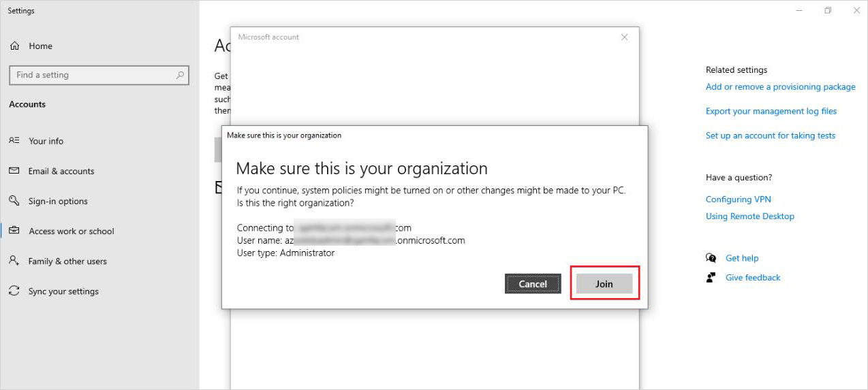Click the Sign-in options key icon
Viewport: 868px width, 390px height.
14,201
